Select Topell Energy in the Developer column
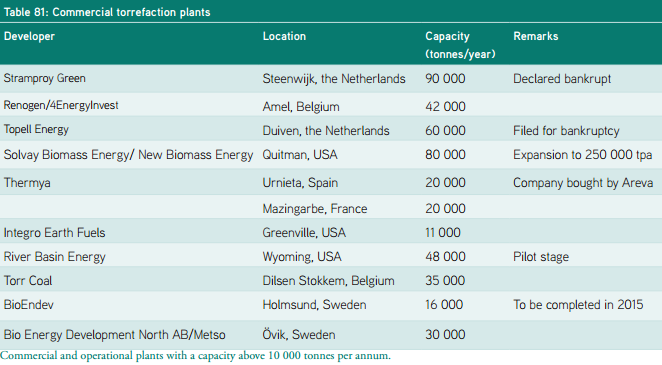The width and height of the screenshot is (662, 365). coord(36,130)
